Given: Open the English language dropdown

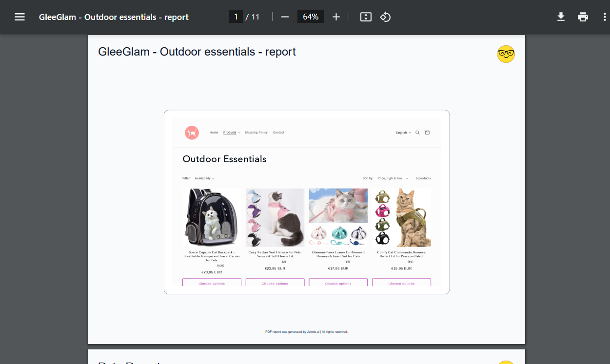Looking at the screenshot, I should (x=403, y=133).
